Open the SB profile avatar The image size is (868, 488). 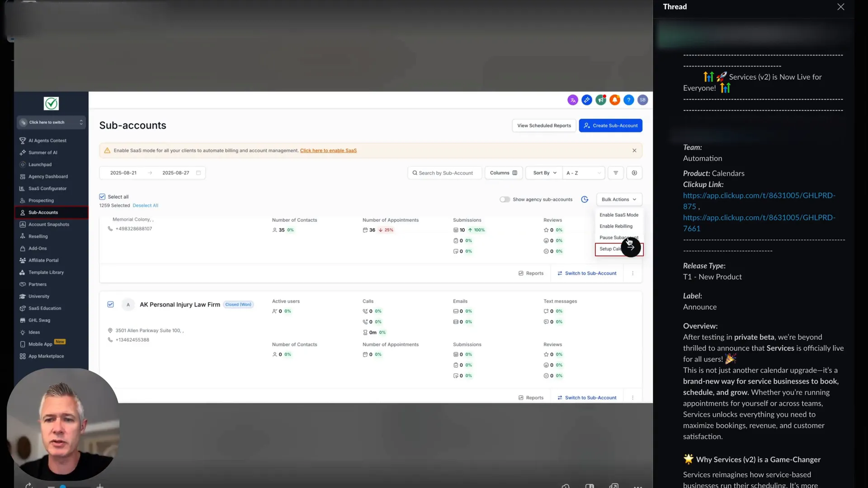[x=642, y=100]
